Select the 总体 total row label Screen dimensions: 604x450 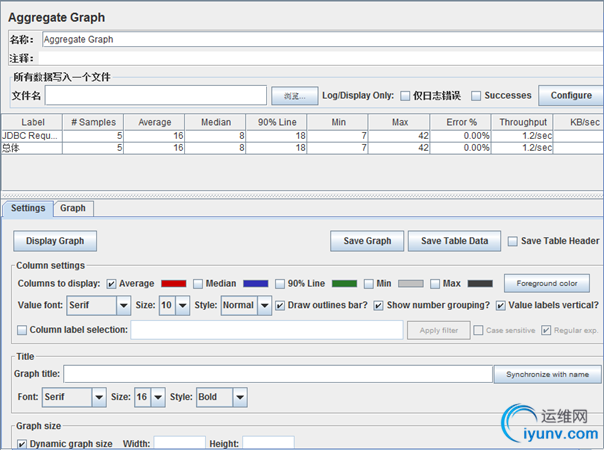32,148
